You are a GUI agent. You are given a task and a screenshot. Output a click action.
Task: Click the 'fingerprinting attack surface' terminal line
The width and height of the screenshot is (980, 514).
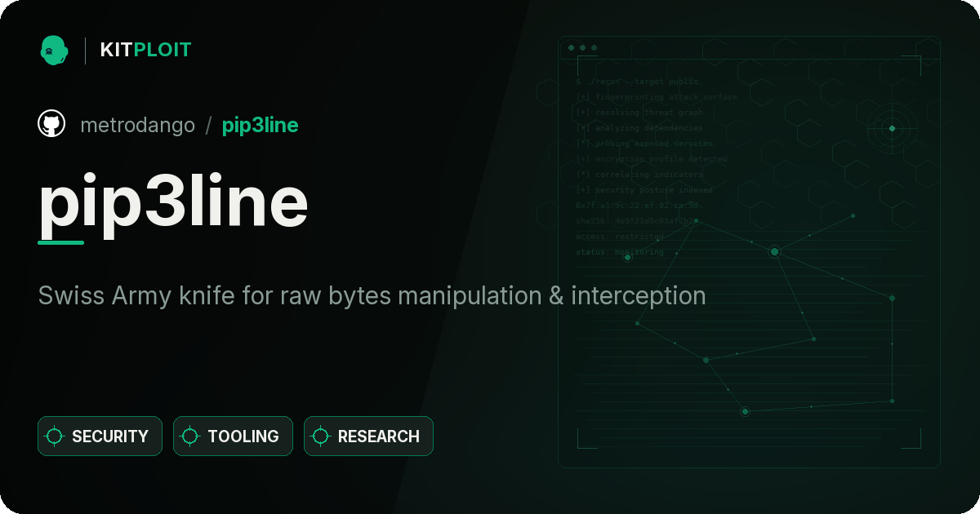656,97
